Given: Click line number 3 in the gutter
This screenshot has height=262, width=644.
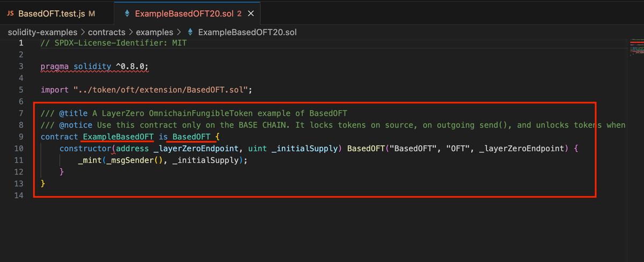Looking at the screenshot, I should click(x=21, y=66).
